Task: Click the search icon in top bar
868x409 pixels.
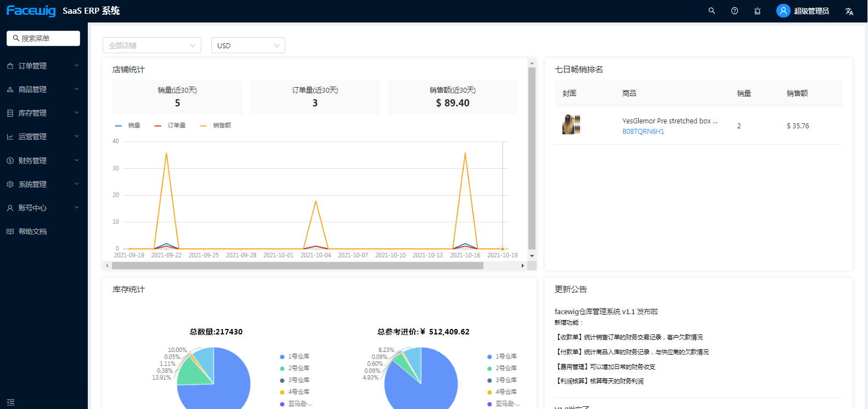Action: [712, 11]
